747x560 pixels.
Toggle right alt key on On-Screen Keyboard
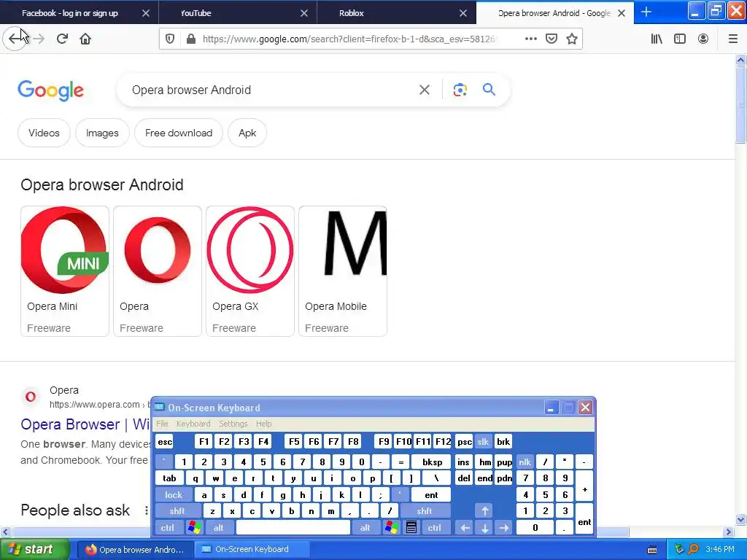365,527
